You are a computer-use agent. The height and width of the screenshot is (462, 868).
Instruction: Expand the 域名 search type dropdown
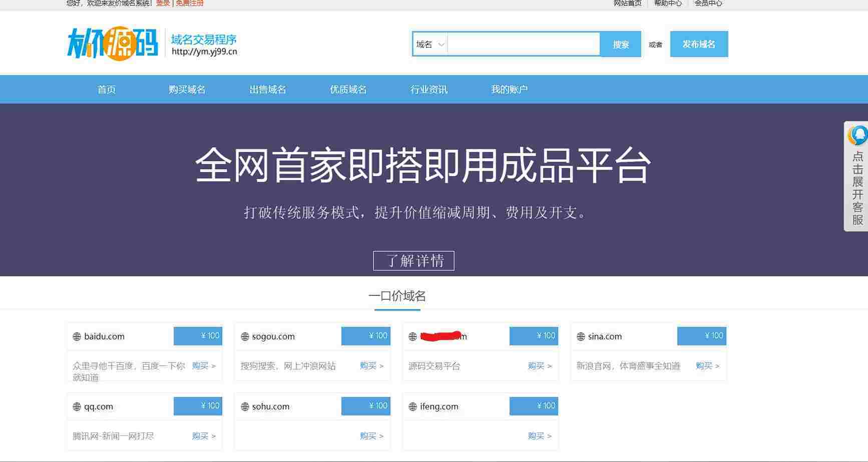(430, 44)
